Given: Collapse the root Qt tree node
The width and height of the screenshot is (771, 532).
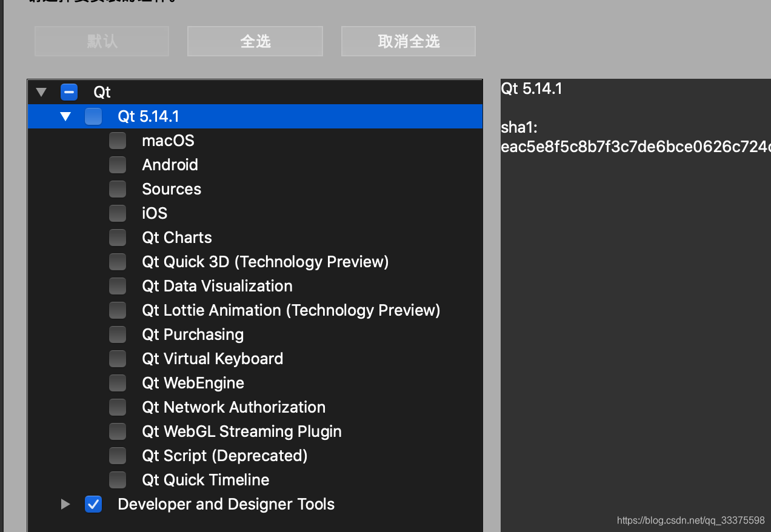Looking at the screenshot, I should pos(41,93).
